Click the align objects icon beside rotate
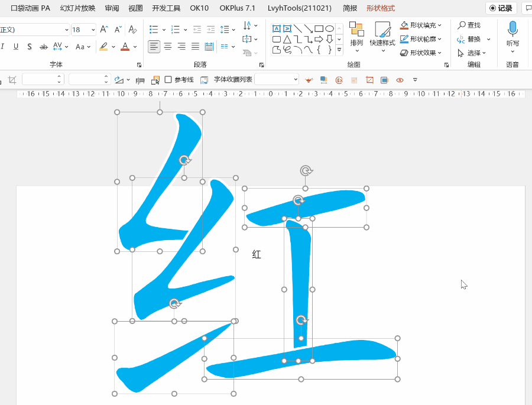Screen dimensions: 532x405 tap(140, 80)
